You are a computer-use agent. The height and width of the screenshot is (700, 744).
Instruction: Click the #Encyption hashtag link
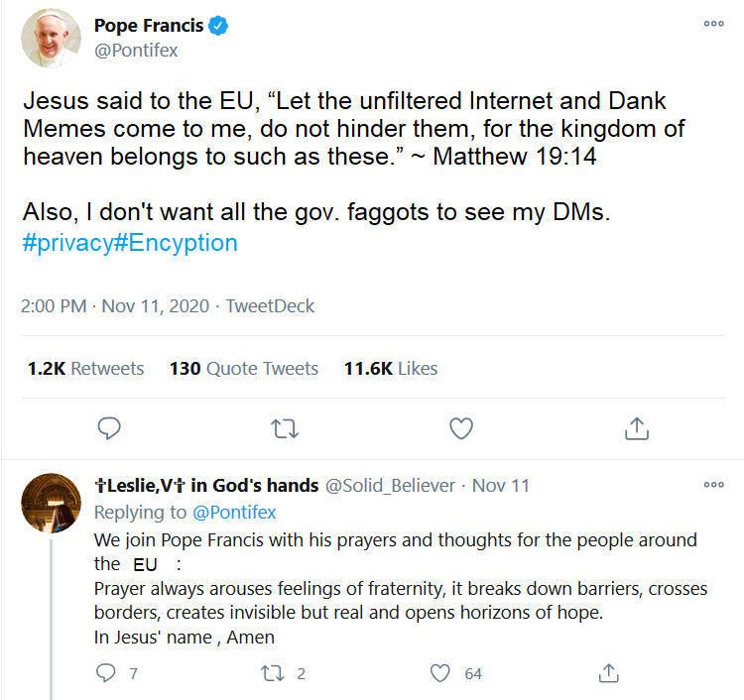[x=176, y=243]
